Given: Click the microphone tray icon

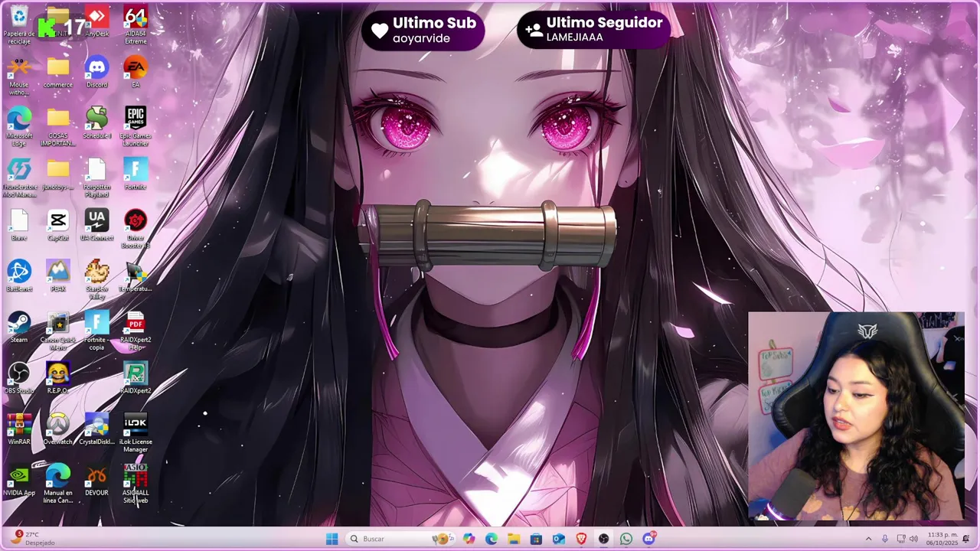Looking at the screenshot, I should (885, 539).
